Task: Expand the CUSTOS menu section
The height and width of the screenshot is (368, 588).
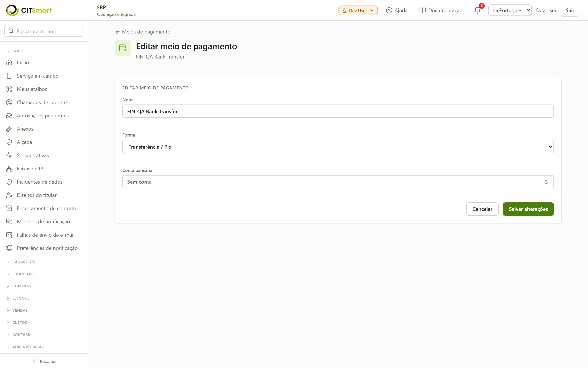Action: [17, 323]
